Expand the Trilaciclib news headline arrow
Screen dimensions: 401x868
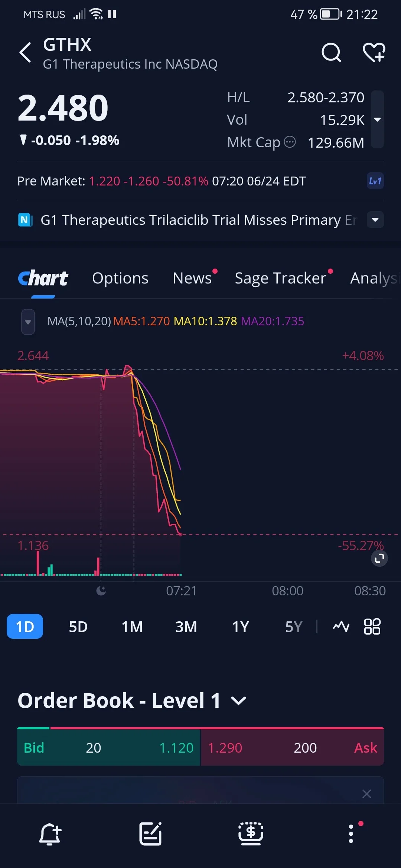click(x=375, y=220)
